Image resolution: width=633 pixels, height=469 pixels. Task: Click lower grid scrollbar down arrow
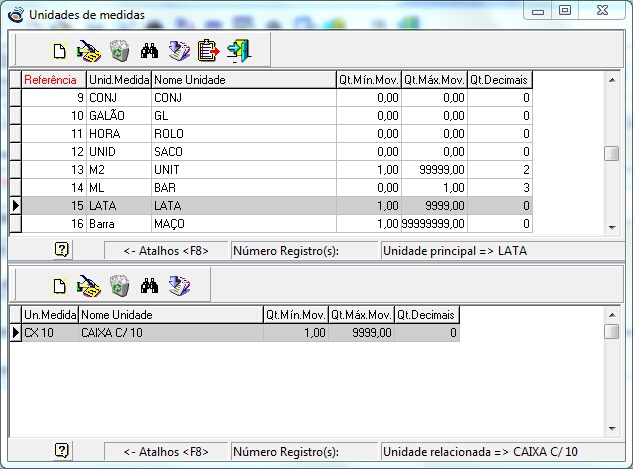click(x=612, y=428)
